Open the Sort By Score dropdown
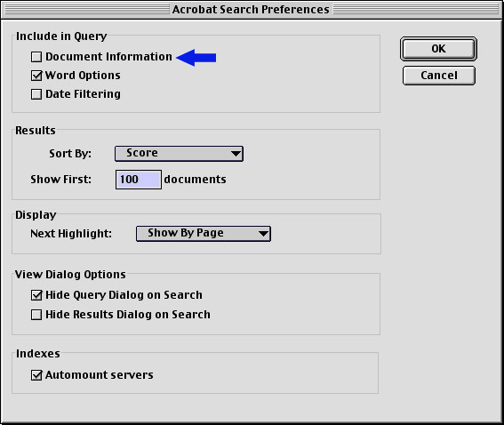This screenshot has height=425, width=504. pos(179,153)
